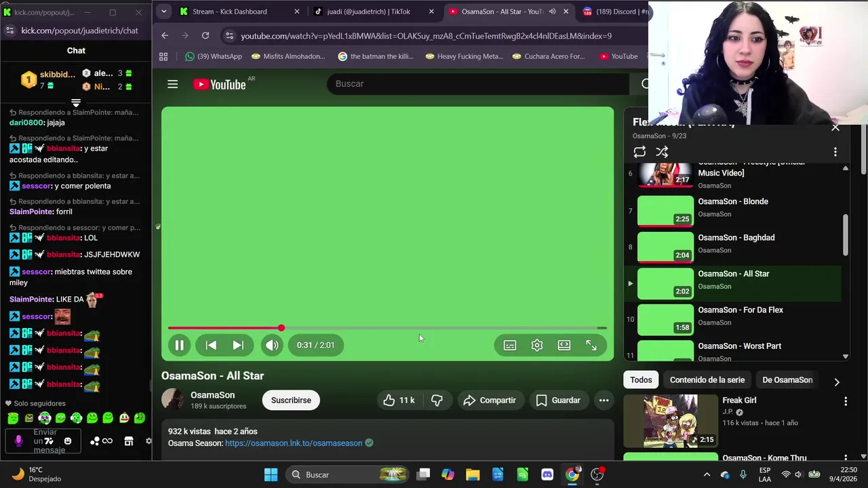Reload the YouTube page
This screenshot has height=488, width=868.
click(x=205, y=35)
